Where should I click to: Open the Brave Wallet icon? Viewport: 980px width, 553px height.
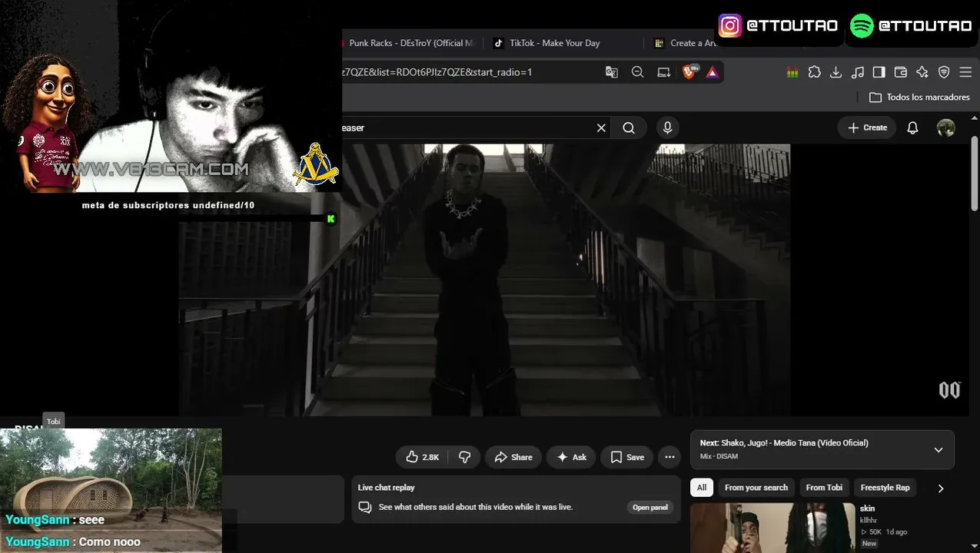(x=901, y=72)
